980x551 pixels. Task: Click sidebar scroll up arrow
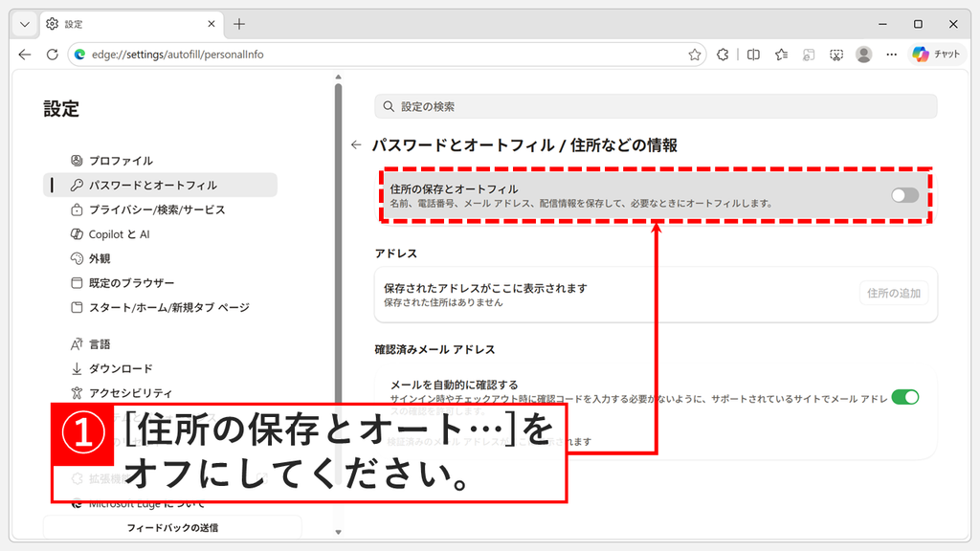click(338, 77)
